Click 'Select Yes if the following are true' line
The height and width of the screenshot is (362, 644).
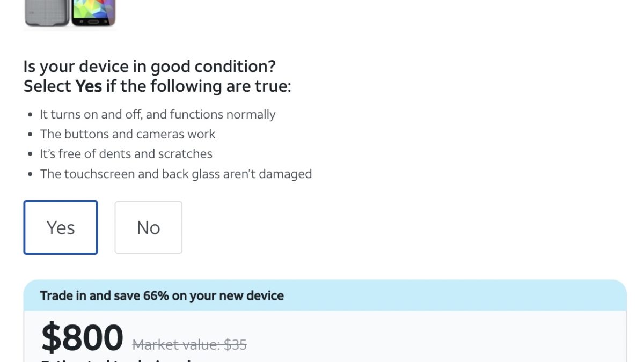(x=157, y=86)
